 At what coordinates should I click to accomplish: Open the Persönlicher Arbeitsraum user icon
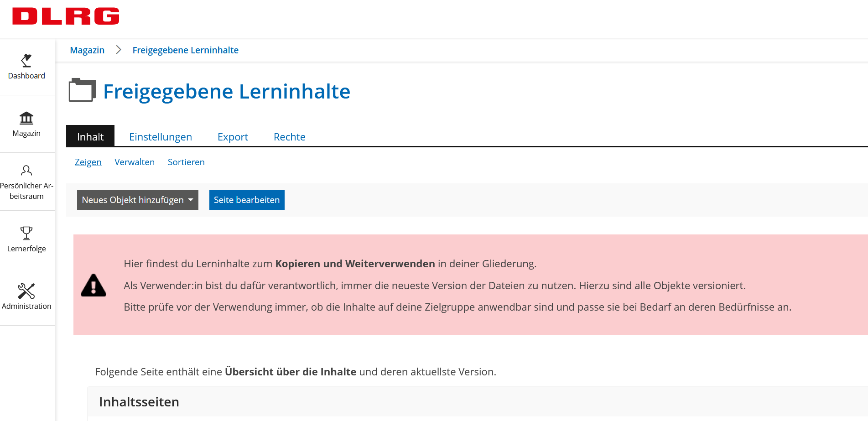coord(26,171)
